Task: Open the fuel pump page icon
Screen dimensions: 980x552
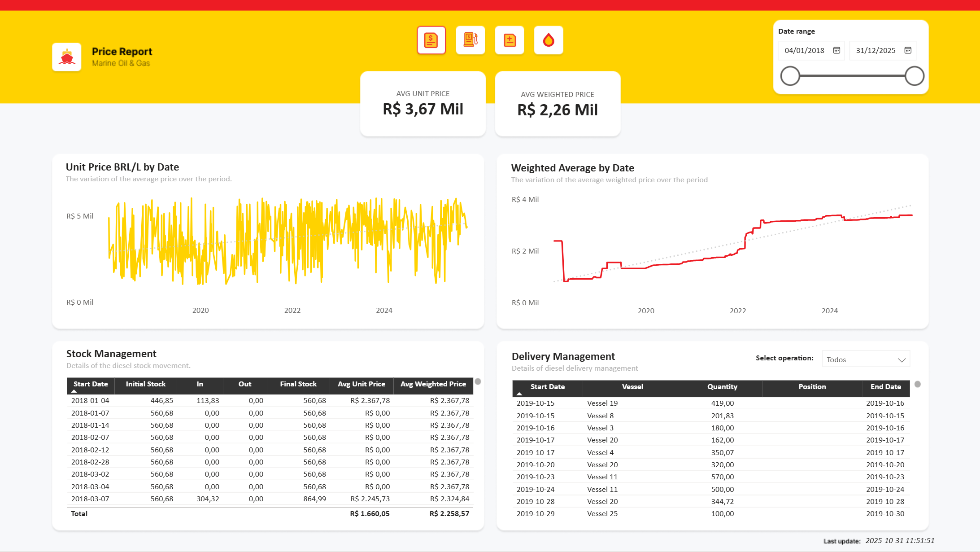Action: (x=470, y=40)
